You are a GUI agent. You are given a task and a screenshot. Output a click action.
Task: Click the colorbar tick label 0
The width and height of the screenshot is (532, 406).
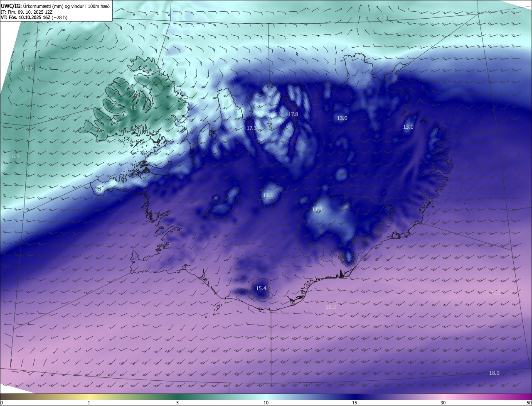click(x=2, y=403)
